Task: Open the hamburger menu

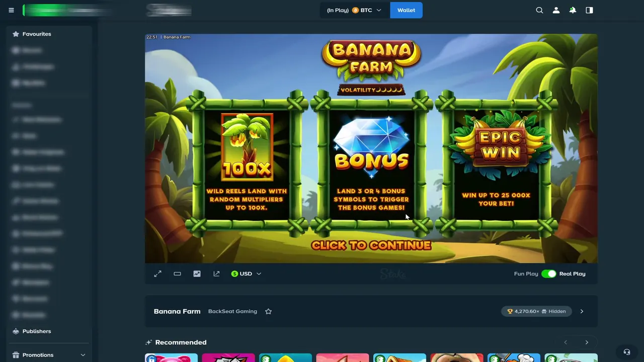Action: (x=11, y=10)
